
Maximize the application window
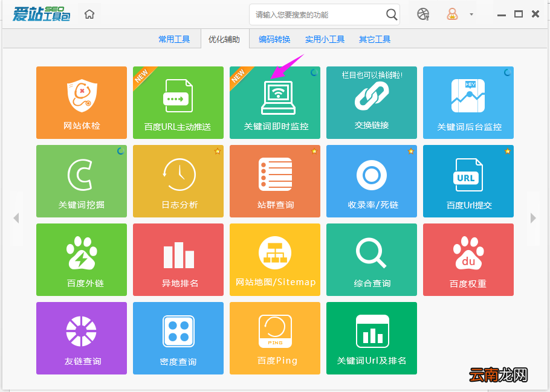(x=519, y=14)
